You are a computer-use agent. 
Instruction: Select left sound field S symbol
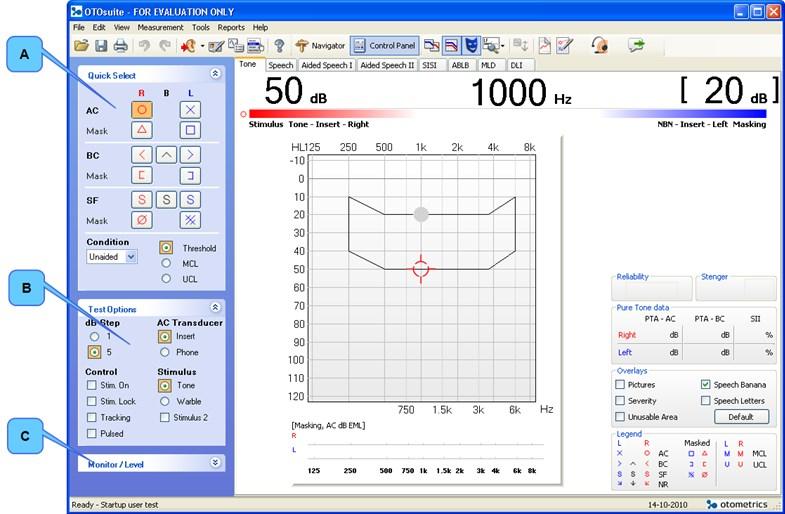tap(190, 200)
